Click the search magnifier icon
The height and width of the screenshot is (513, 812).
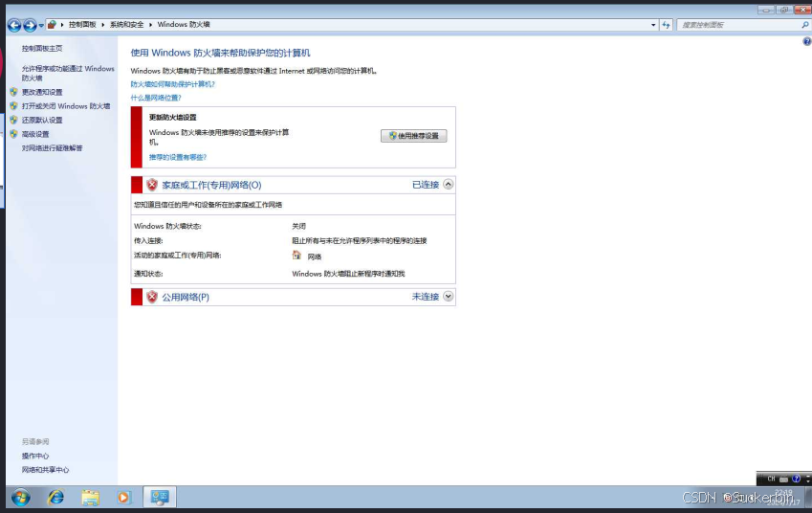click(x=805, y=24)
